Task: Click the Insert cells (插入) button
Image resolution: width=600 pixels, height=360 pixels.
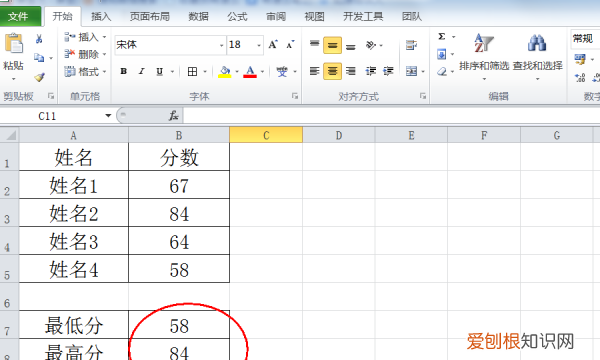Action: (85, 37)
